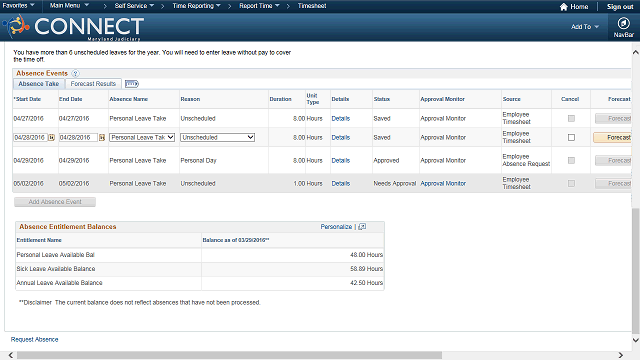
Task: Expand the Unscheduled reason dropdown
Action: point(218,138)
